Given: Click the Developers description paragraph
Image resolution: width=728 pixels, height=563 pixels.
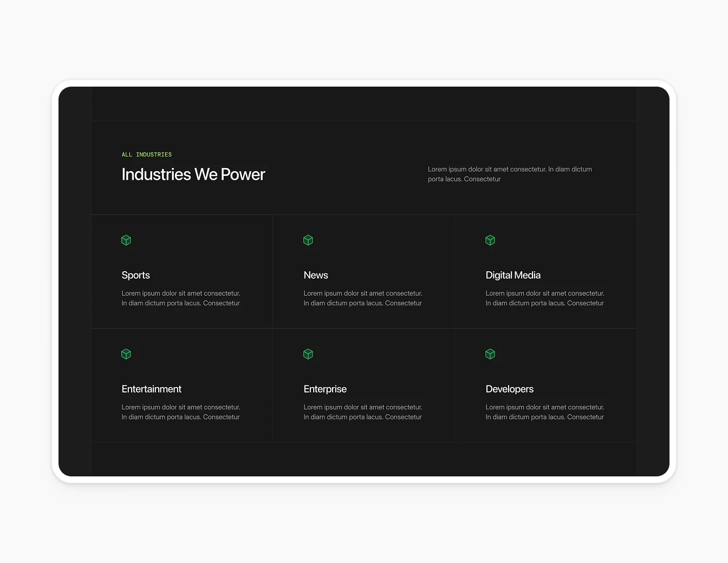Looking at the screenshot, I should click(544, 412).
